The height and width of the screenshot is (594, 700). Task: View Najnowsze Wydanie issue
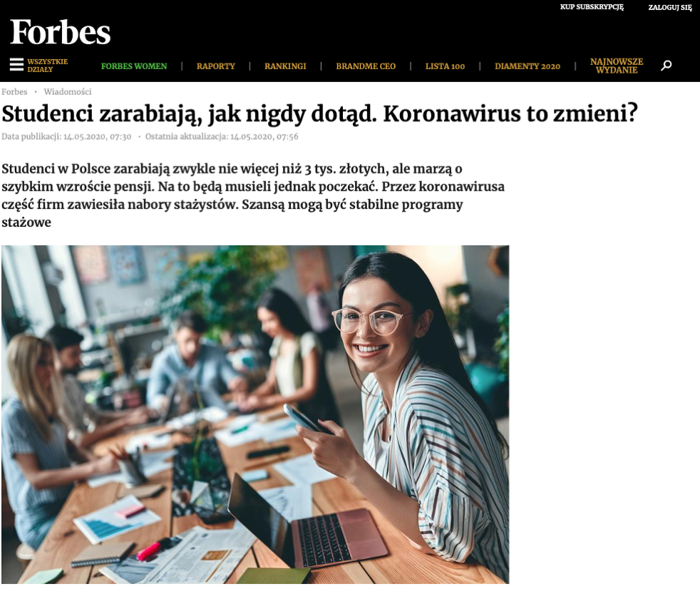[617, 66]
